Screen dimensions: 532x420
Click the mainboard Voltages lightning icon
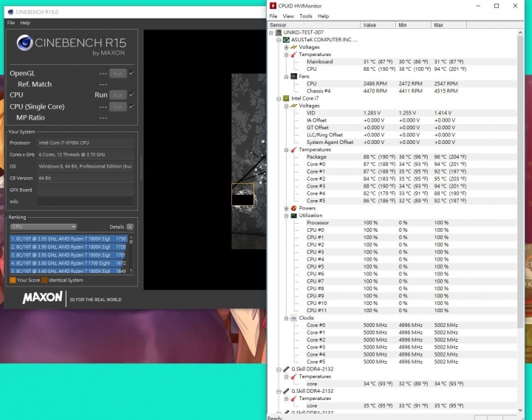(x=294, y=47)
